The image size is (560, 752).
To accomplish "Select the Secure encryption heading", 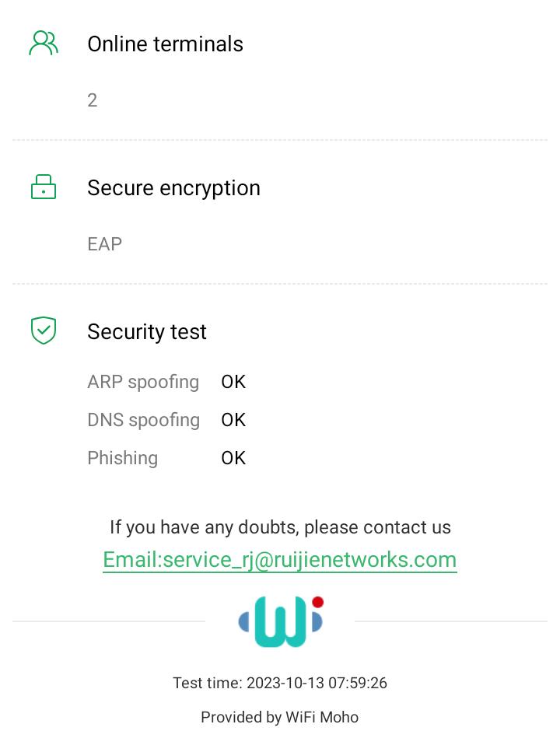I will (x=173, y=188).
